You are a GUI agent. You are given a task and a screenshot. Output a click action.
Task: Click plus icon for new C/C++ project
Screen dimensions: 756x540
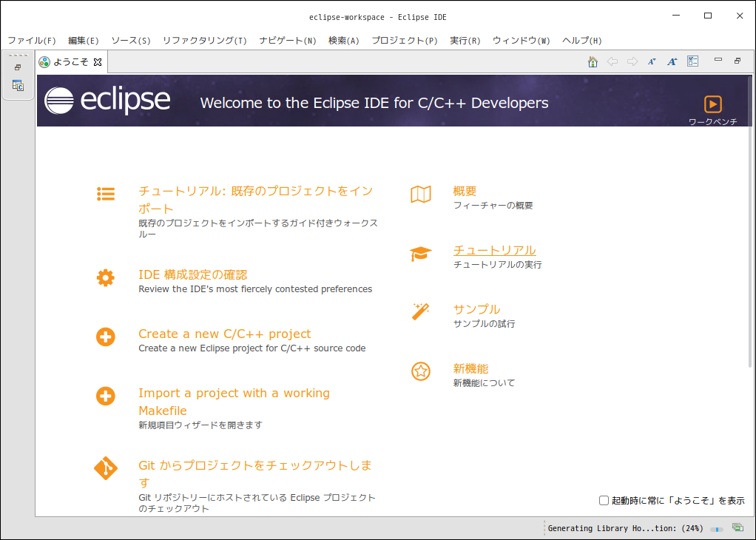[x=106, y=337]
